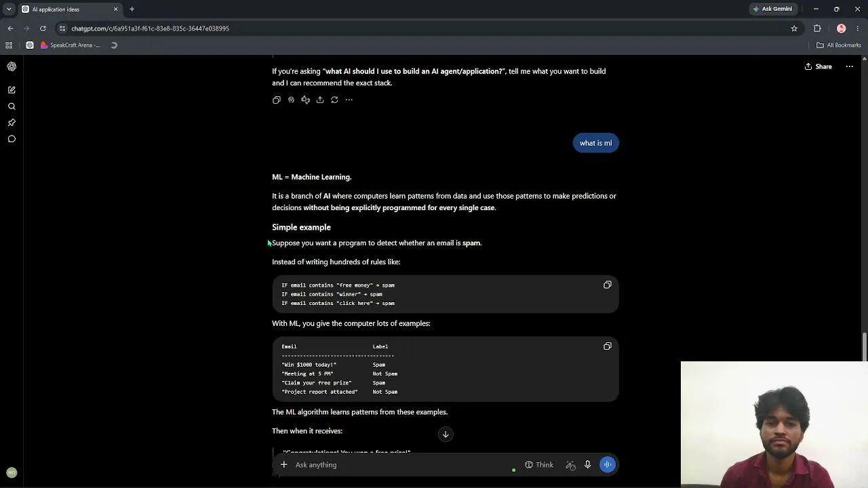868x488 pixels.
Task: Bookmark this page with the star icon
Action: click(x=794, y=28)
